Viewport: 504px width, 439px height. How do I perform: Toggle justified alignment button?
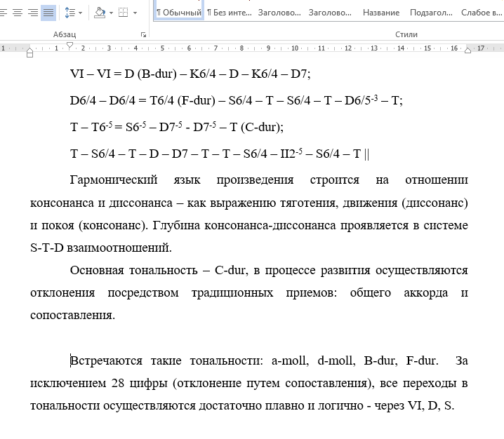(x=48, y=13)
